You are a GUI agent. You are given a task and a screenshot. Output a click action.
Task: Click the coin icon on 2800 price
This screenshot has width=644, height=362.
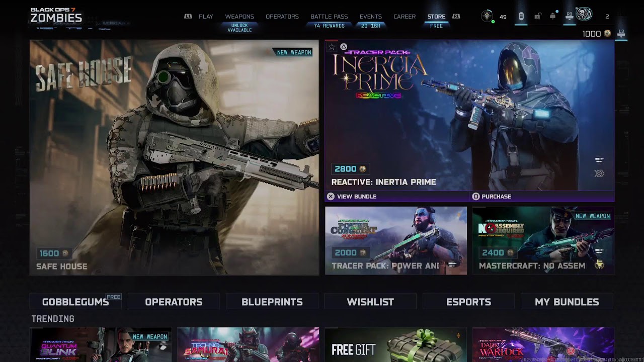click(x=362, y=169)
